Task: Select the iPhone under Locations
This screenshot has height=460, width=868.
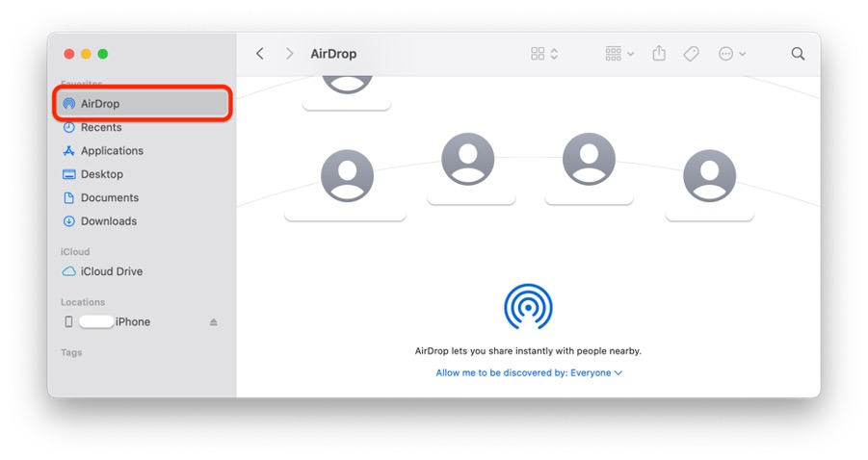Action: [x=114, y=322]
